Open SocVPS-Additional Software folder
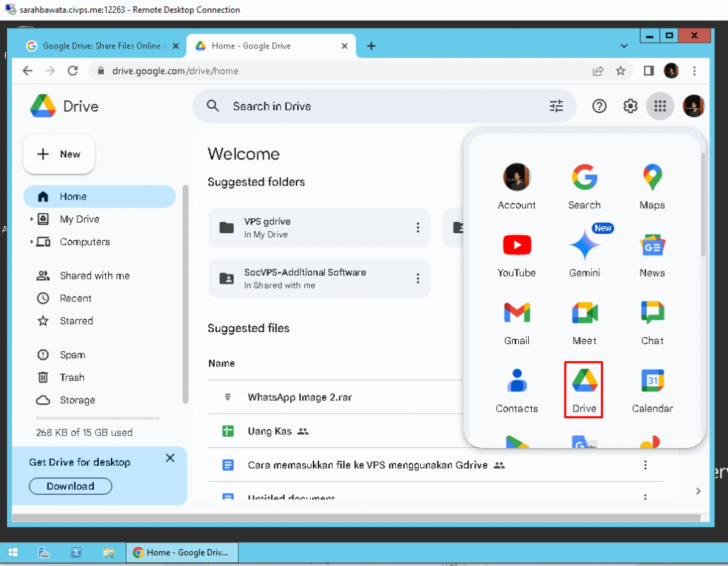Image resolution: width=728 pixels, height=566 pixels. point(319,278)
